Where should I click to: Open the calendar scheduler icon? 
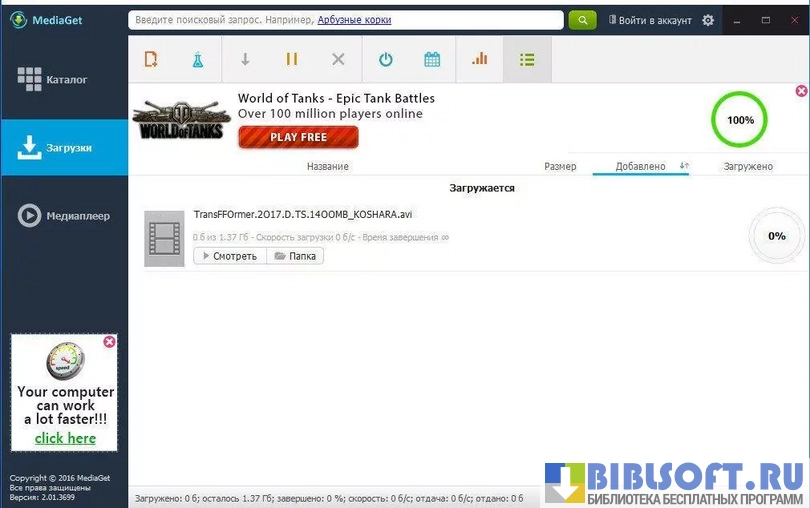[x=432, y=60]
